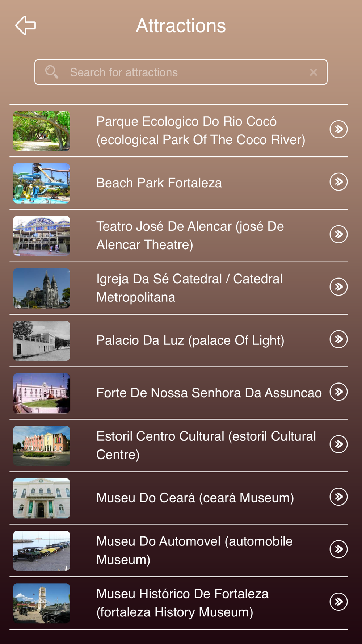Screen dimensions: 362x644
Task: Tap the back arrow icon
Action: 26,25
